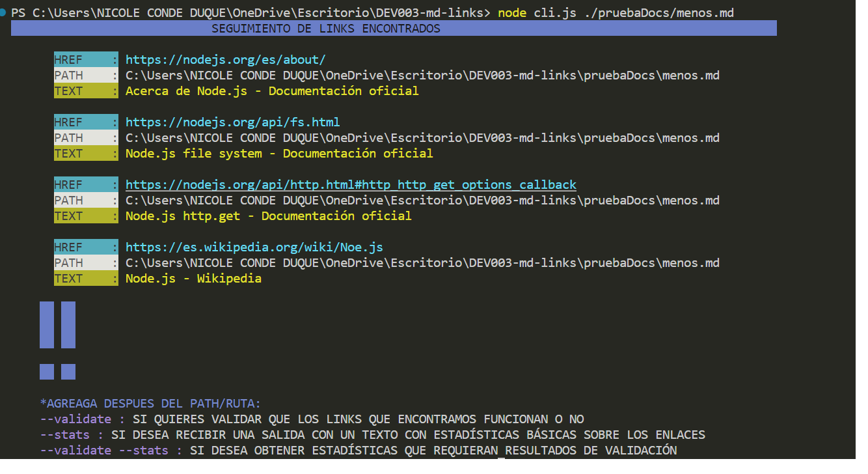
Task: Click the HREF label beside nodejs.org/es/about
Action: (86, 60)
